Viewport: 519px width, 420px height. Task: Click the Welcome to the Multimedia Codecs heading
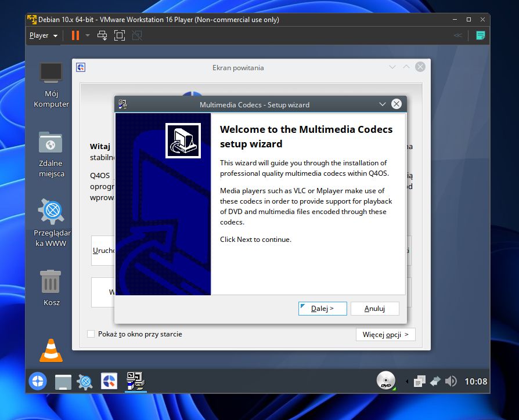[x=306, y=136]
